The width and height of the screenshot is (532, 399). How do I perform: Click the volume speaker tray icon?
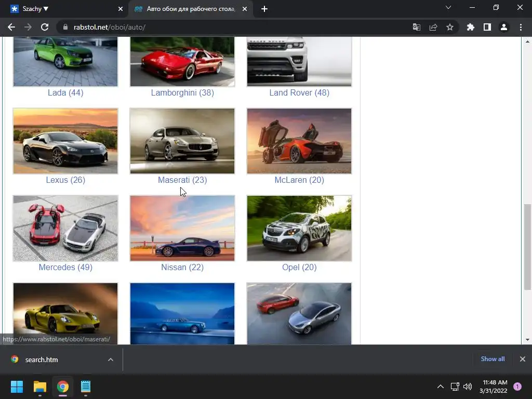point(468,387)
